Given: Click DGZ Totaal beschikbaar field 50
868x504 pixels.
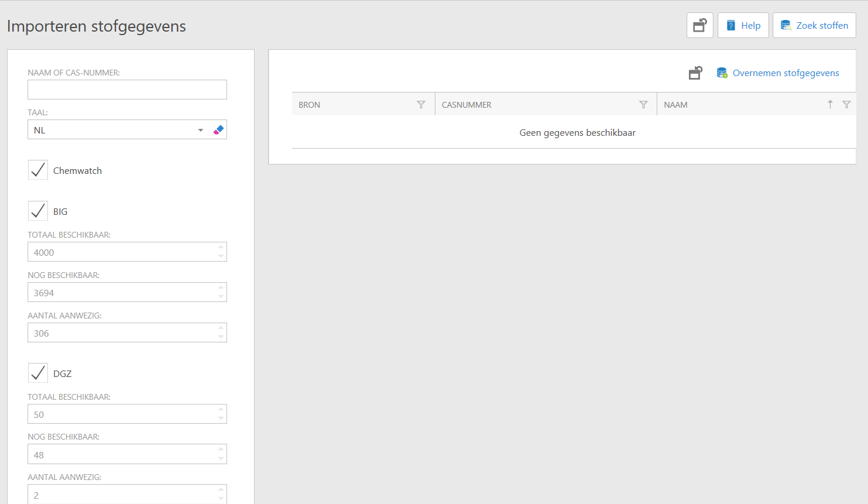Looking at the screenshot, I should 127,414.
